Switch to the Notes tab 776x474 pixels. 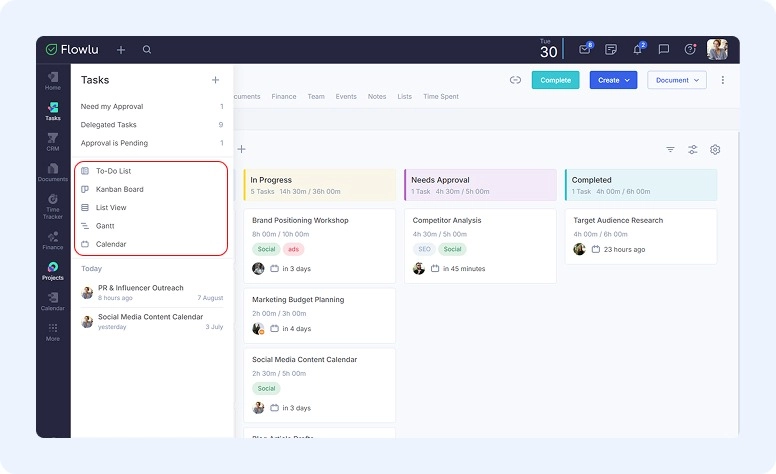coord(377,96)
